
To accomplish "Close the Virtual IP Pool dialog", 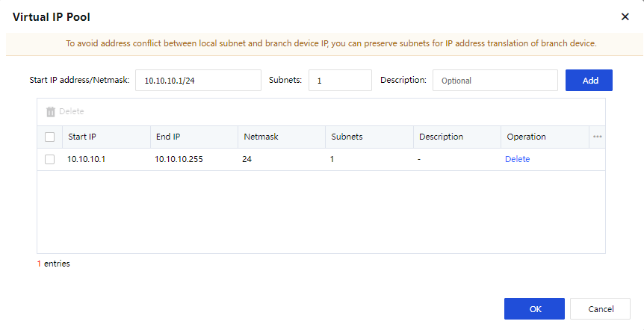I will pyautogui.click(x=625, y=16).
